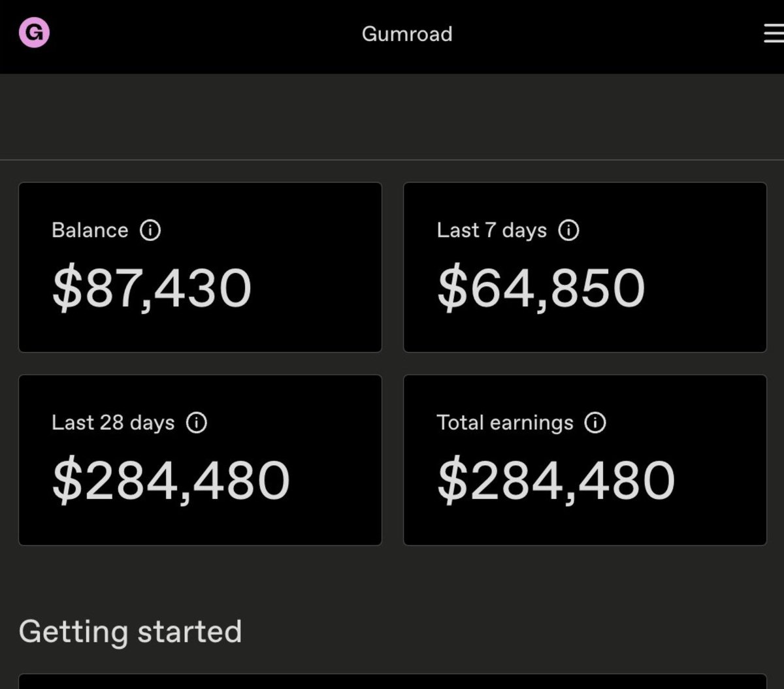Open the panel below Getting started
Viewport: 784px width, 689px height.
point(392,681)
